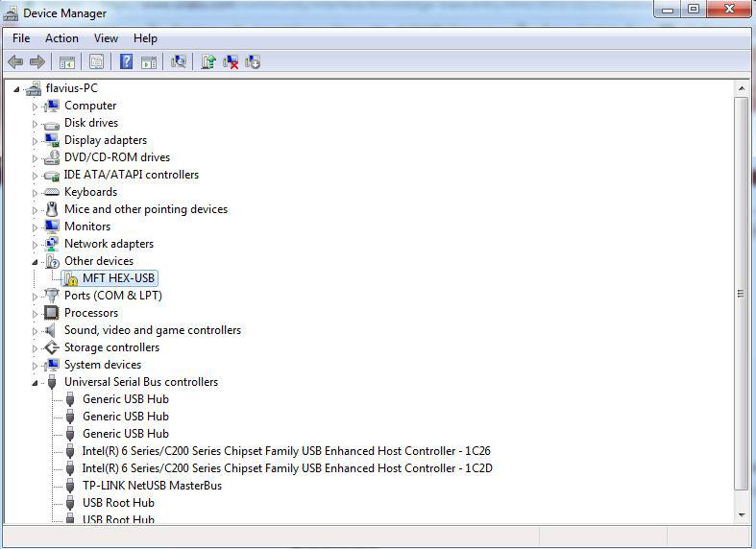The image size is (756, 549).
Task: Click the Disable device toolbar icon
Action: point(253,61)
